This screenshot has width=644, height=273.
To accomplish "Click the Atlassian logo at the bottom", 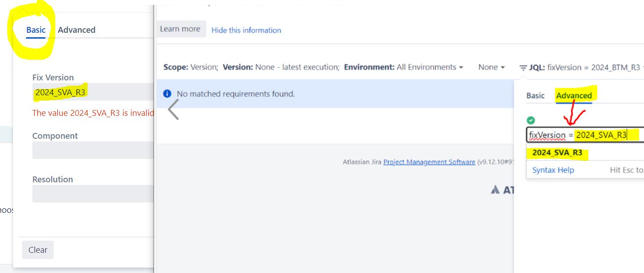I will coord(495,189).
